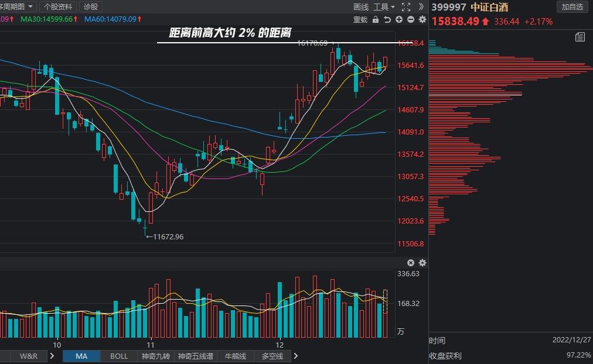Switch to the 神奇九转 indicator tab

(x=155, y=356)
